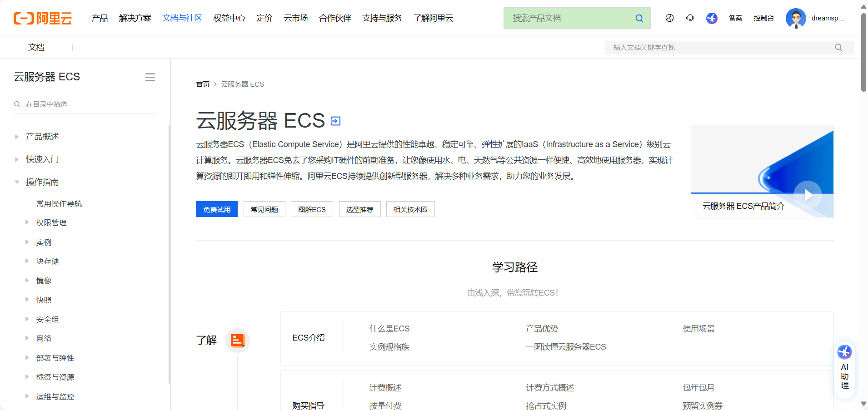
Task: Open the 一图读懂云服务器ECS link
Action: coord(566,347)
